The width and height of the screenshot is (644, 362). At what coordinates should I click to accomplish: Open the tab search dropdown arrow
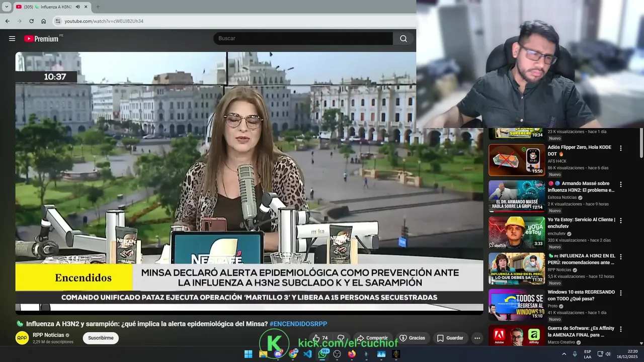pyautogui.click(x=7, y=7)
